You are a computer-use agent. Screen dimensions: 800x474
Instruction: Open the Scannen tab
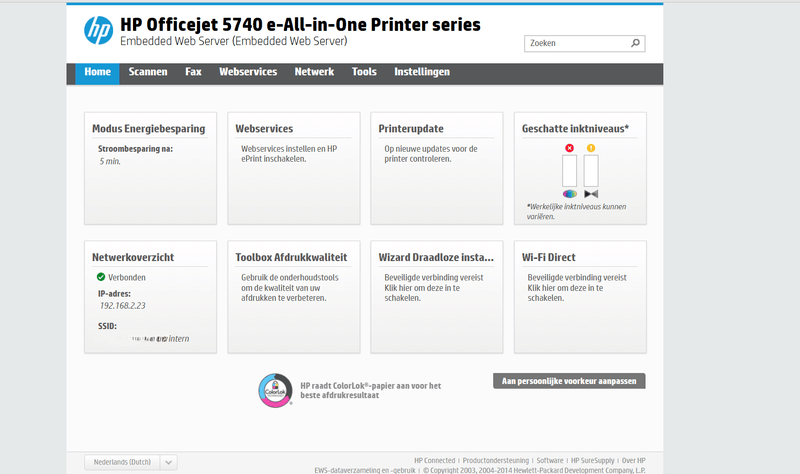point(148,72)
